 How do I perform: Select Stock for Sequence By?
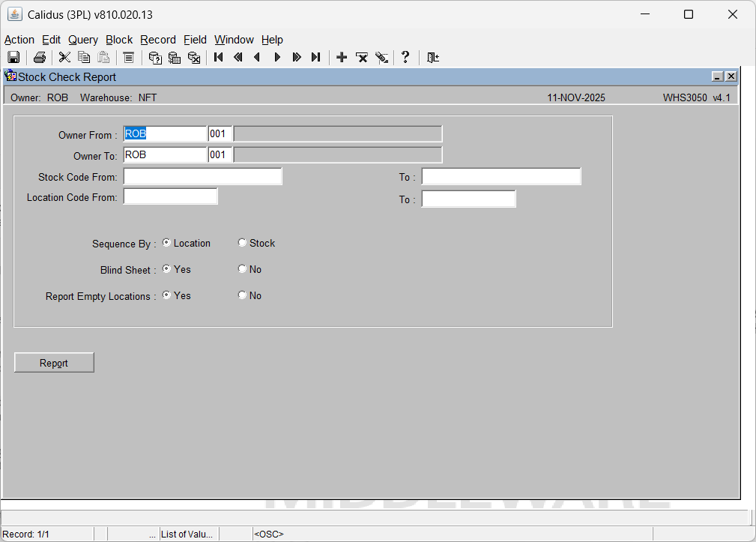(242, 243)
